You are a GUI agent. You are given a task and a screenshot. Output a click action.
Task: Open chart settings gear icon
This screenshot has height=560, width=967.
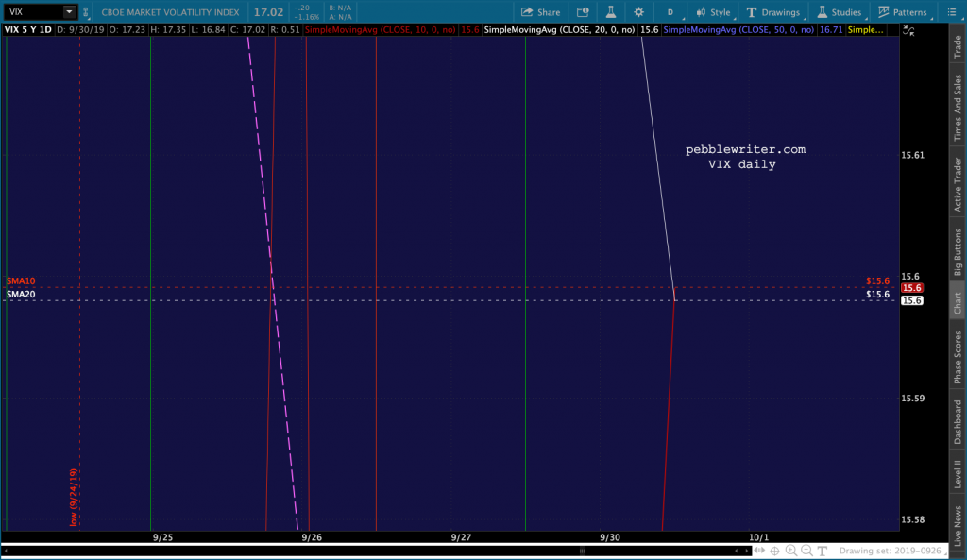638,12
